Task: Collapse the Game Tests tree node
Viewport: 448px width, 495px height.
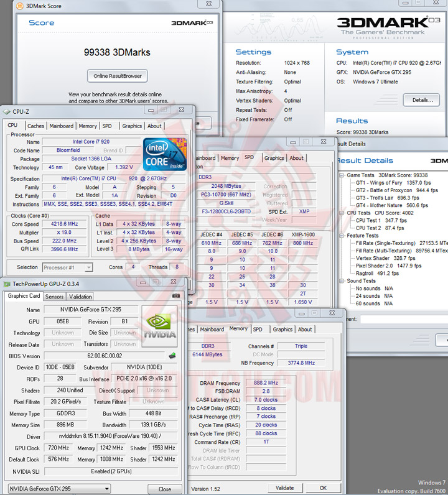Action: point(342,175)
